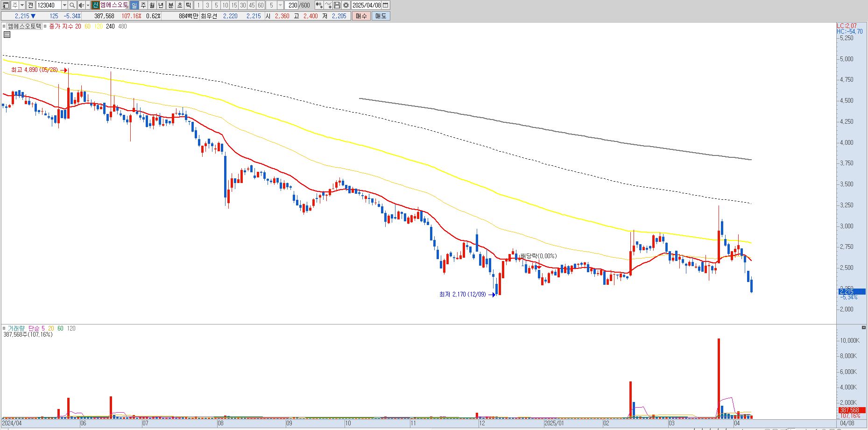
Task: Click the stock code input 123040
Action: (x=49, y=5)
